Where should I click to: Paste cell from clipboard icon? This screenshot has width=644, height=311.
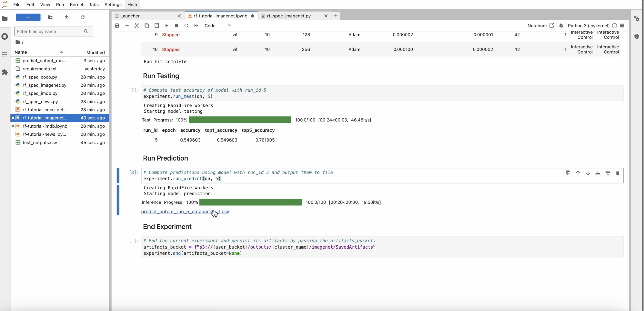tap(157, 26)
